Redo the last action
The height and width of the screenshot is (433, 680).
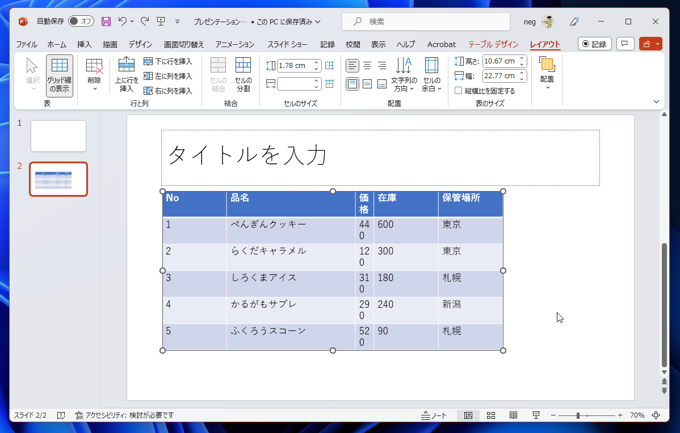tap(144, 21)
